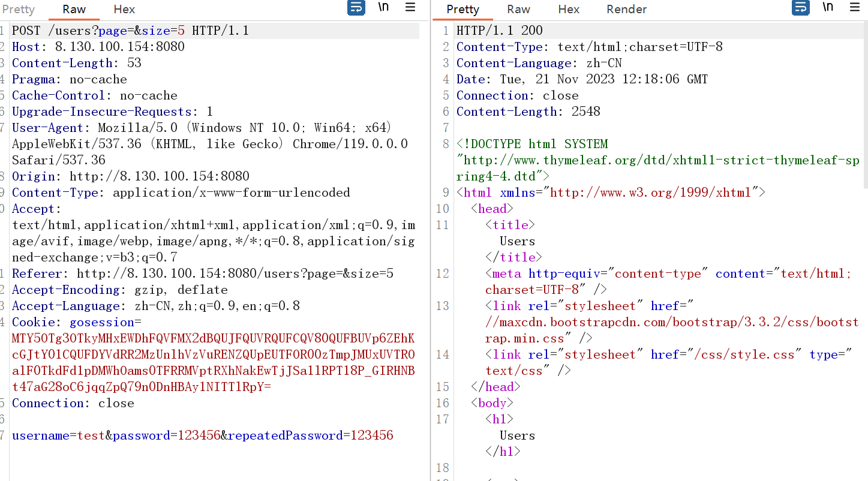Select the Accept-Encoding: gzip, deflate line
The height and width of the screenshot is (481, 868).
[x=120, y=290]
